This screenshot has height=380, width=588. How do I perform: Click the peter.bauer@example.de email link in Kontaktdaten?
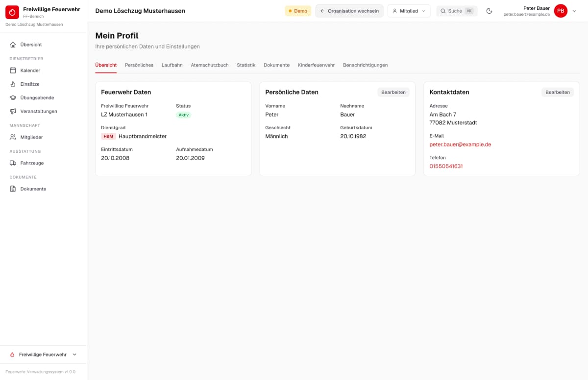460,144
